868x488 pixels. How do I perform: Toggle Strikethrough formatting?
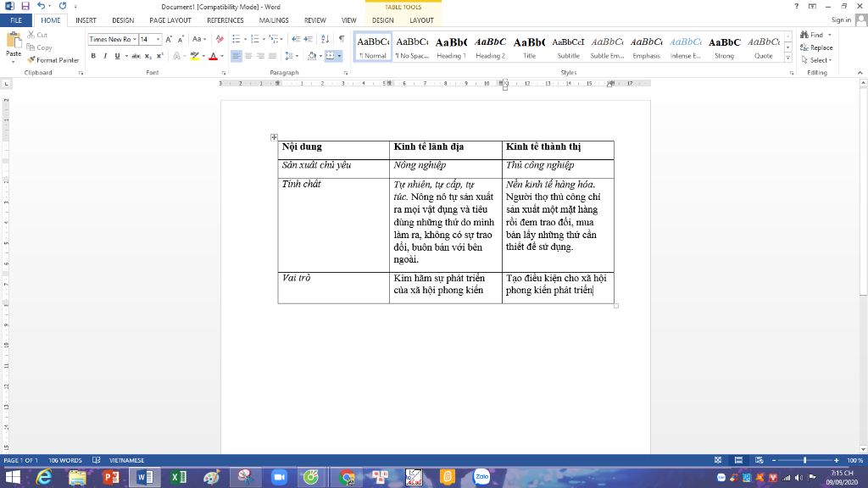(x=136, y=56)
